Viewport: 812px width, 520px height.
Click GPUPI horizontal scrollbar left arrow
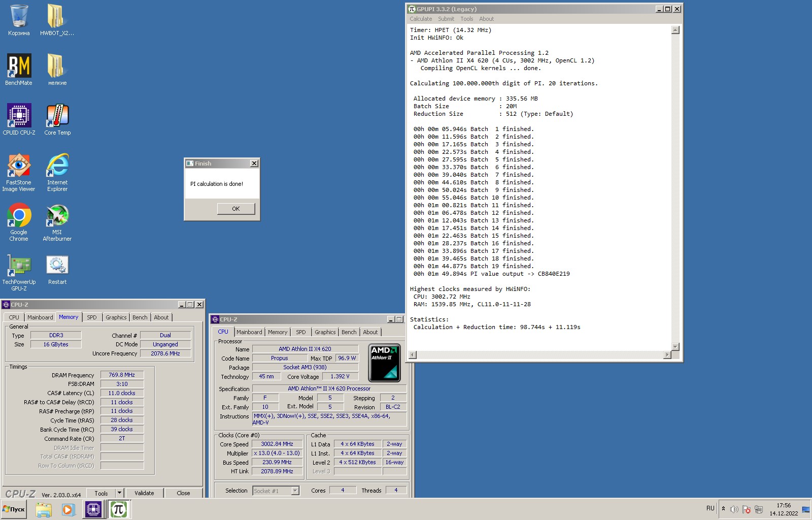(x=413, y=354)
